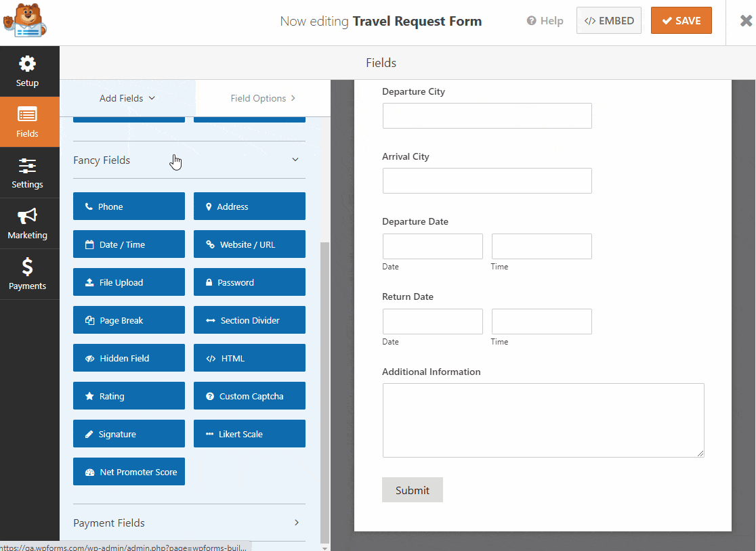Open the Payments dollar panel
Image resolution: width=756 pixels, height=551 pixels.
point(28,274)
